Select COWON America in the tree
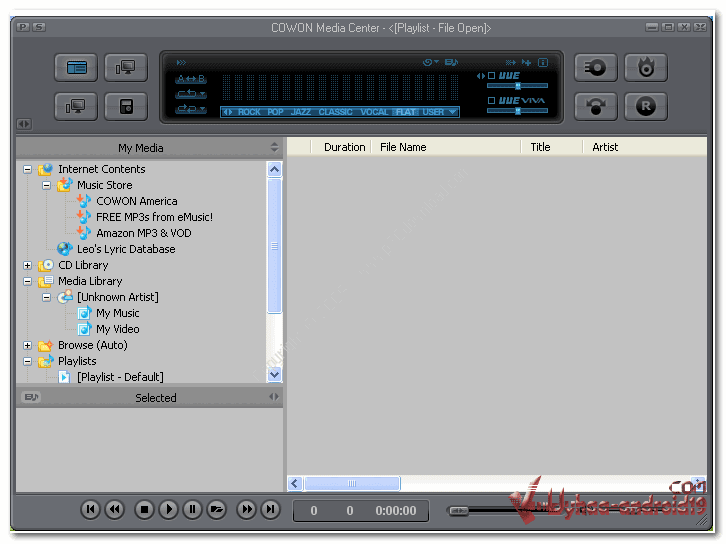This screenshot has height=544, width=726. 137,201
